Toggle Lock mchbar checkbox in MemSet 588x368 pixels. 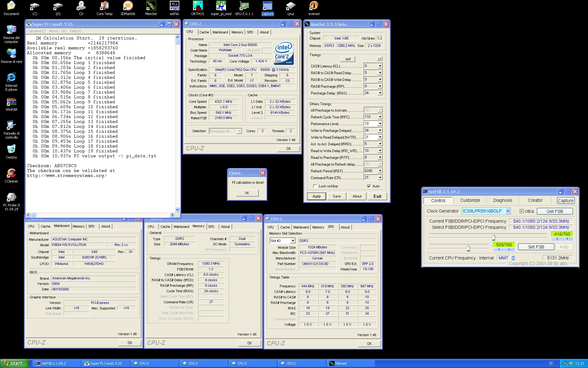[315, 186]
